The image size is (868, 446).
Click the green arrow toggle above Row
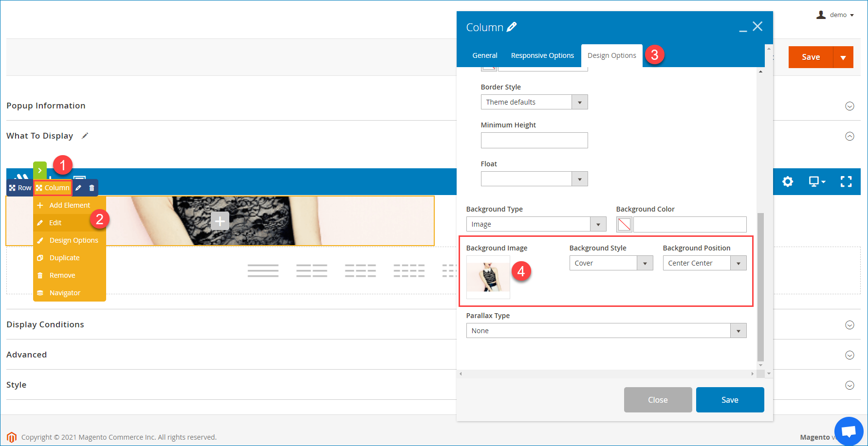[x=39, y=170]
